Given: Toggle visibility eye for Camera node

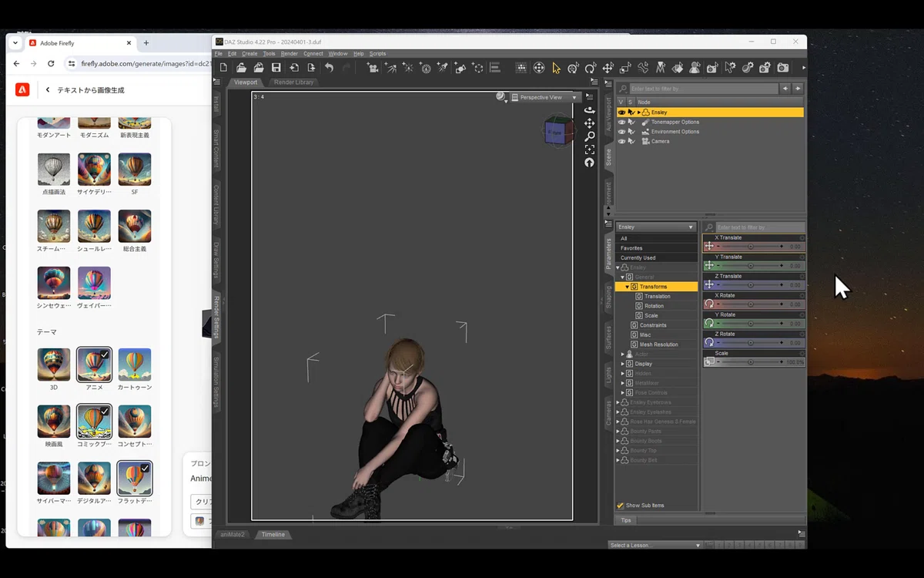Looking at the screenshot, I should point(621,141).
